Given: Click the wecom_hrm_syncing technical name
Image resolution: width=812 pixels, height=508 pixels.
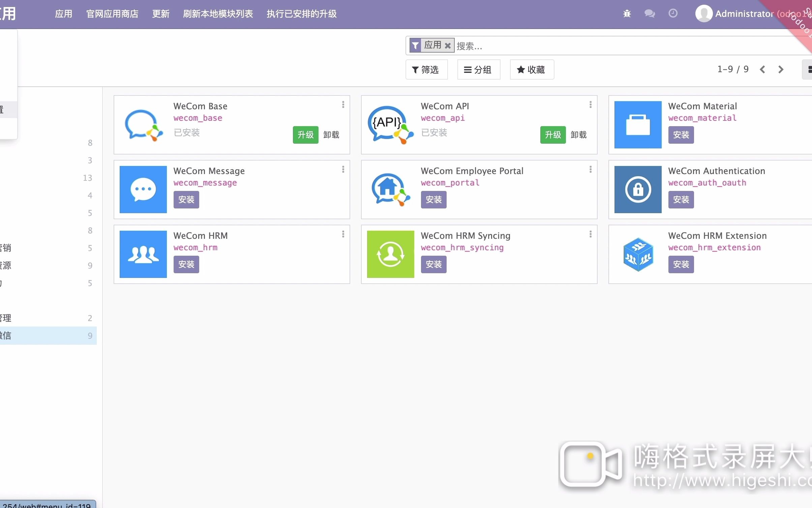Looking at the screenshot, I should [462, 248].
